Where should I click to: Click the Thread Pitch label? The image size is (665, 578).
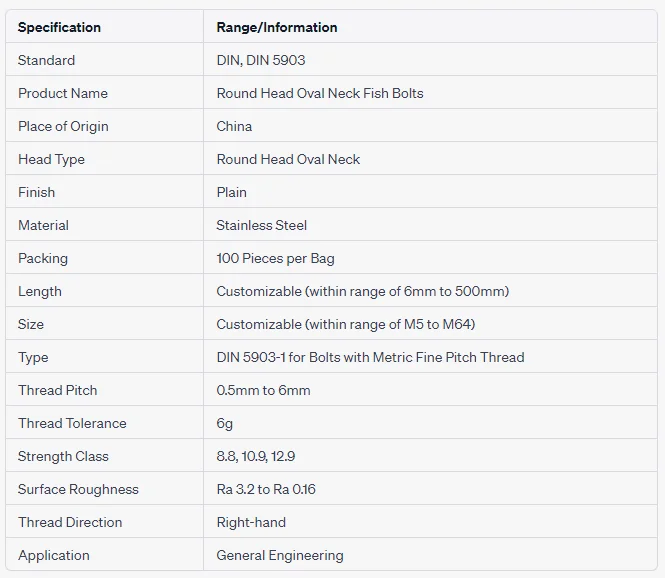[x=58, y=390]
